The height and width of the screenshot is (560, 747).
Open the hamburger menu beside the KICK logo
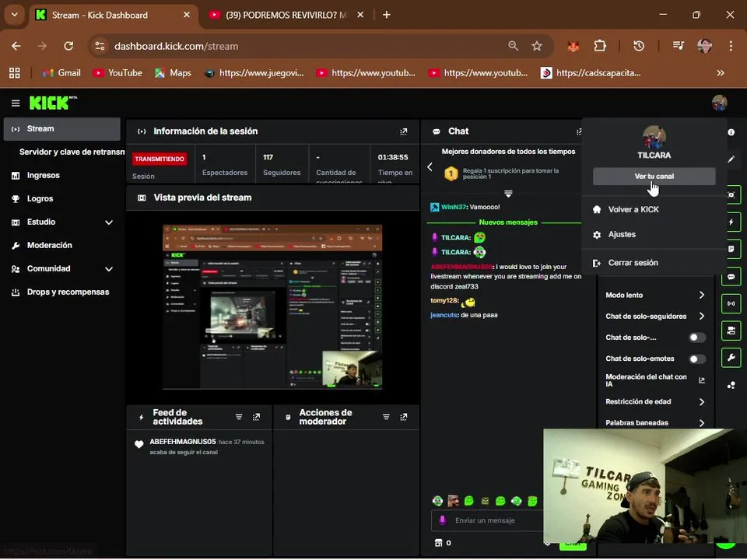[x=16, y=103]
